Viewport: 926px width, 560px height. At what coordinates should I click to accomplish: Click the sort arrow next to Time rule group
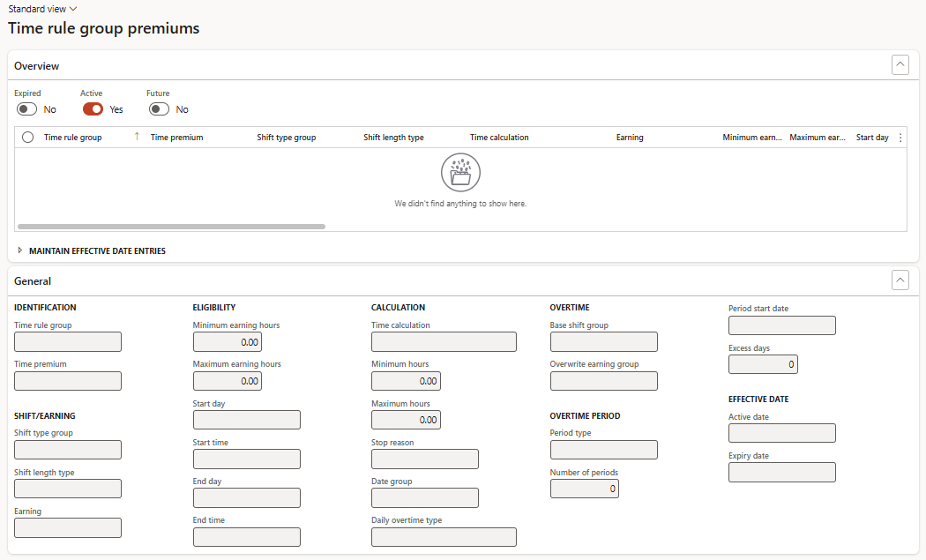(x=137, y=137)
